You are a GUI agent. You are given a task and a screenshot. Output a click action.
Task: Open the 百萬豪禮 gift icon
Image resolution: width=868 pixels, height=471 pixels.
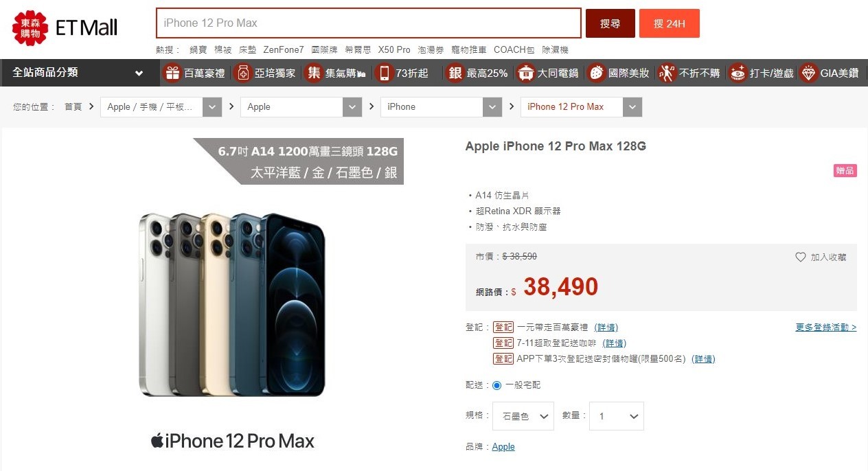172,73
